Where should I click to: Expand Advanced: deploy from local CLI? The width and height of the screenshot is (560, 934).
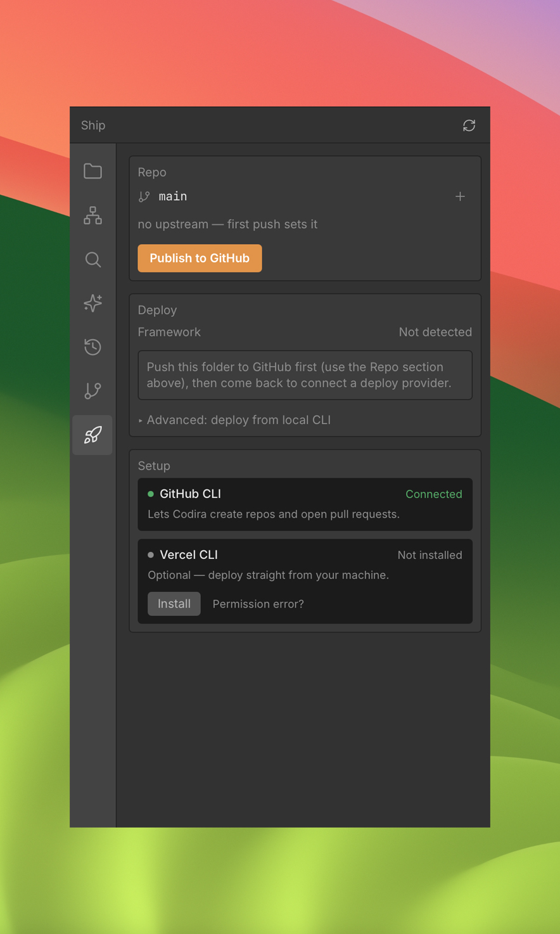[234, 419]
